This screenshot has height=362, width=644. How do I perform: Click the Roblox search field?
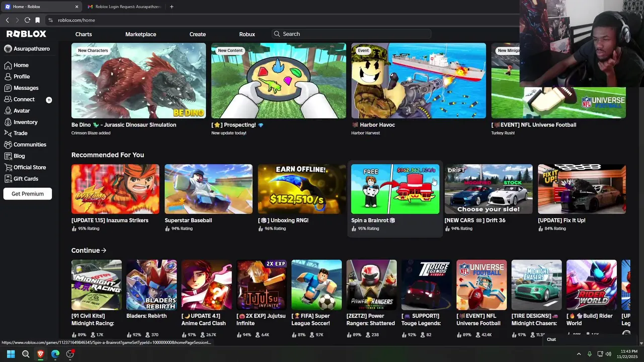pyautogui.click(x=351, y=34)
